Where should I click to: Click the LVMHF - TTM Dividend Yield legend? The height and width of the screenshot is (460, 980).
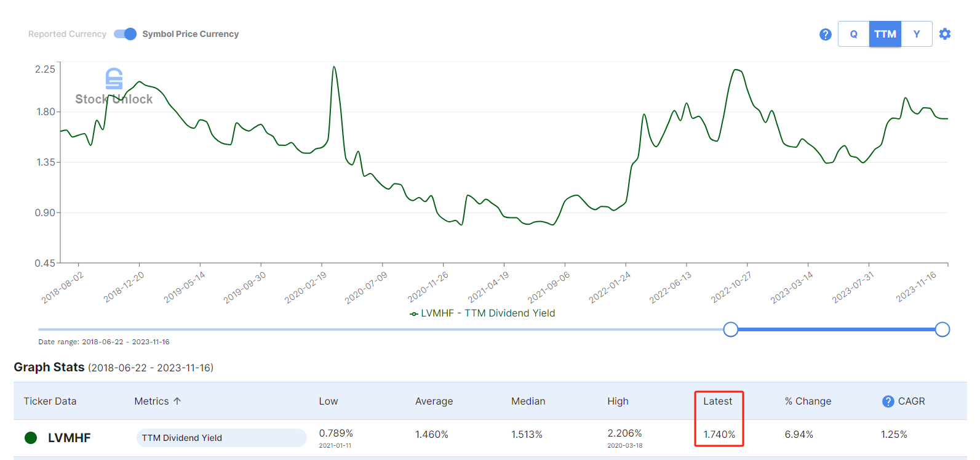[x=482, y=313]
